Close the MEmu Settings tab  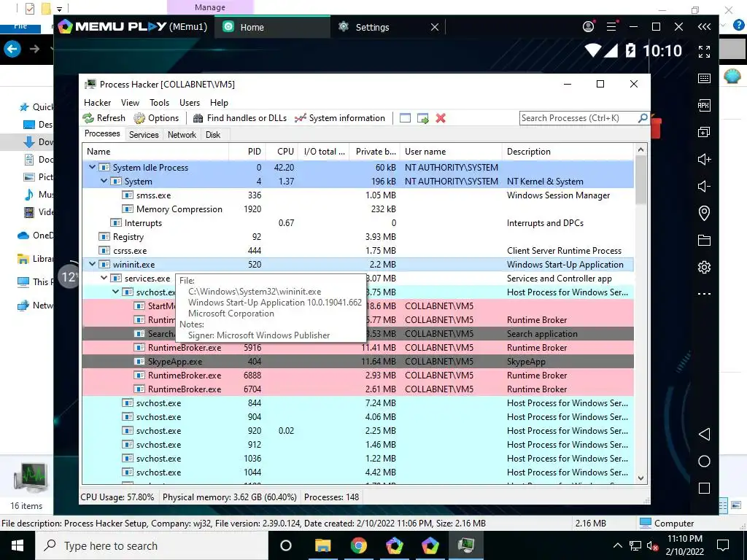(x=435, y=27)
